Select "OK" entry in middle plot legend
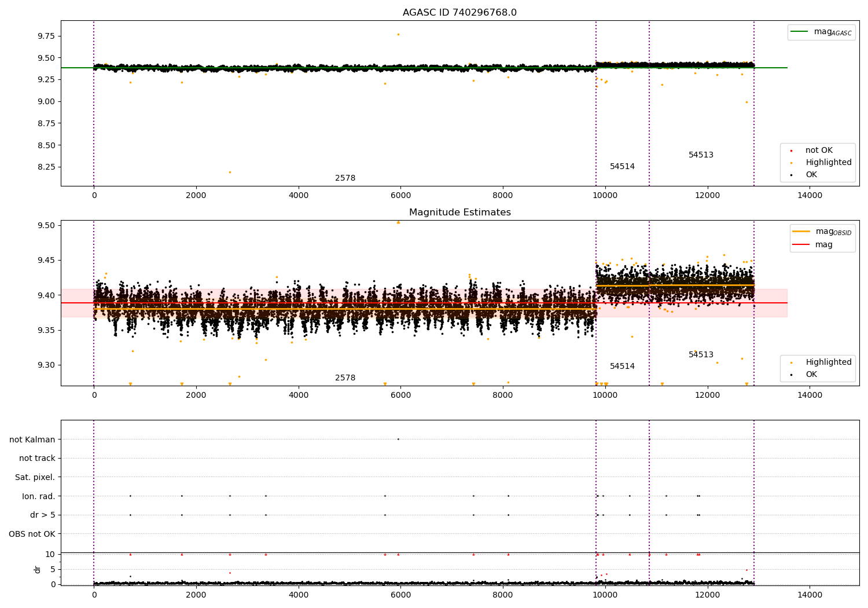The height and width of the screenshot is (608, 868). pyautogui.click(x=811, y=375)
